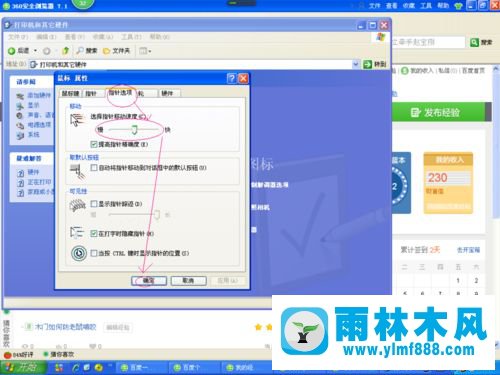Open 工具 menu in Explorer window
Screen dimensions: 500x375
point(131,37)
